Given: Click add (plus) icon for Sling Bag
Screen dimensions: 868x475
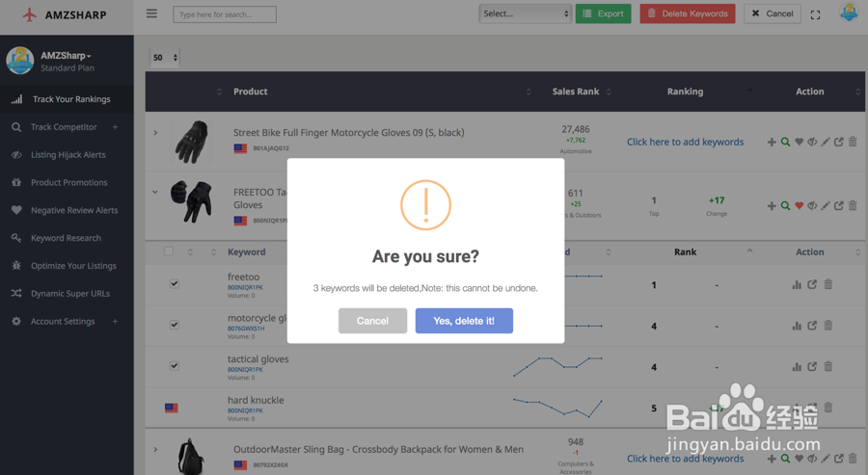Looking at the screenshot, I should click(x=772, y=459).
